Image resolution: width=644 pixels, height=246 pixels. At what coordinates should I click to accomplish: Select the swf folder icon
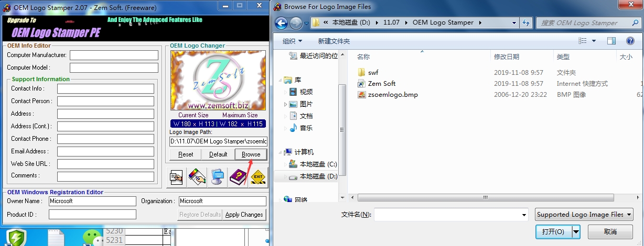point(361,72)
